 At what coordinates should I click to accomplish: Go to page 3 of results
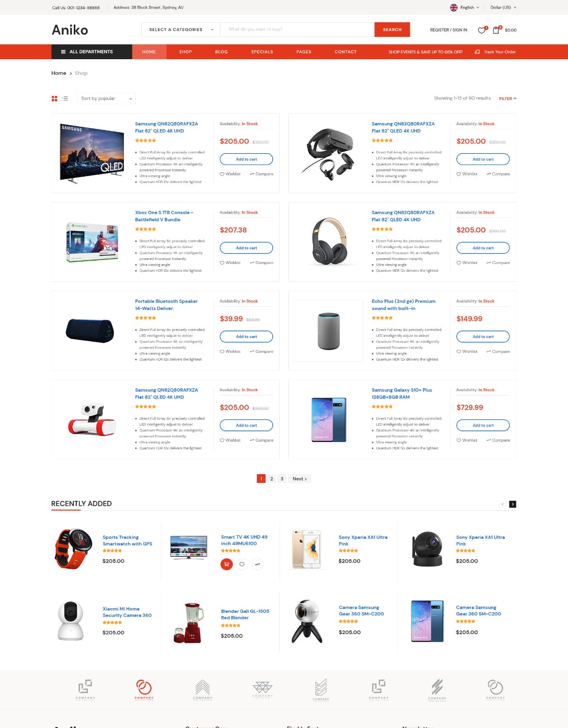tap(282, 479)
